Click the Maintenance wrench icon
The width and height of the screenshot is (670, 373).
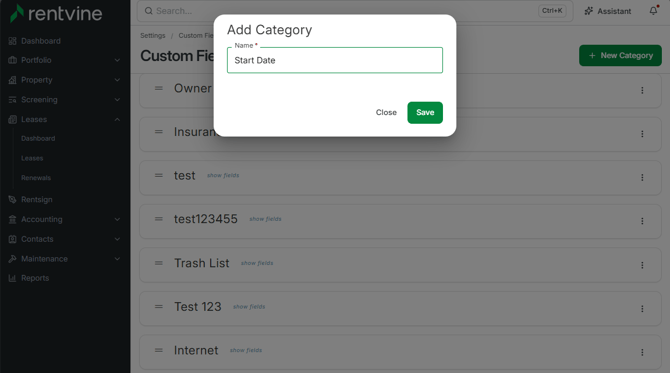[x=12, y=258]
